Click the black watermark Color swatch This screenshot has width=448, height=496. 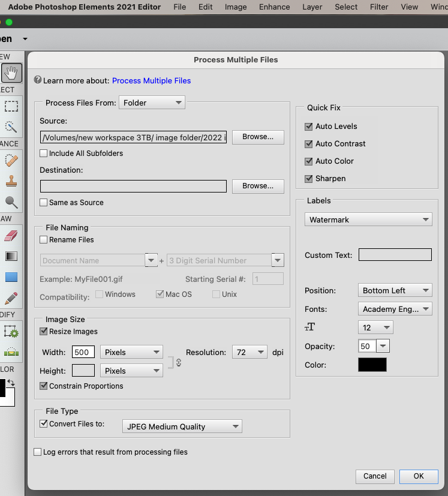pos(372,365)
